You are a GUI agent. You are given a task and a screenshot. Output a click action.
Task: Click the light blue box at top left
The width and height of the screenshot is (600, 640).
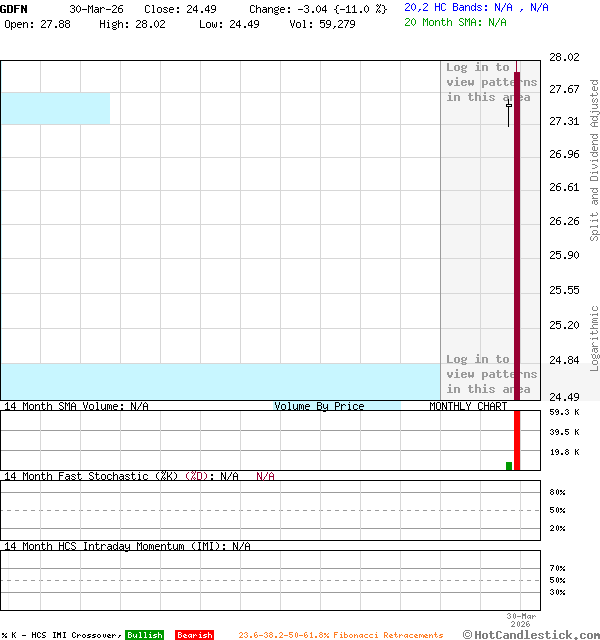(55, 108)
